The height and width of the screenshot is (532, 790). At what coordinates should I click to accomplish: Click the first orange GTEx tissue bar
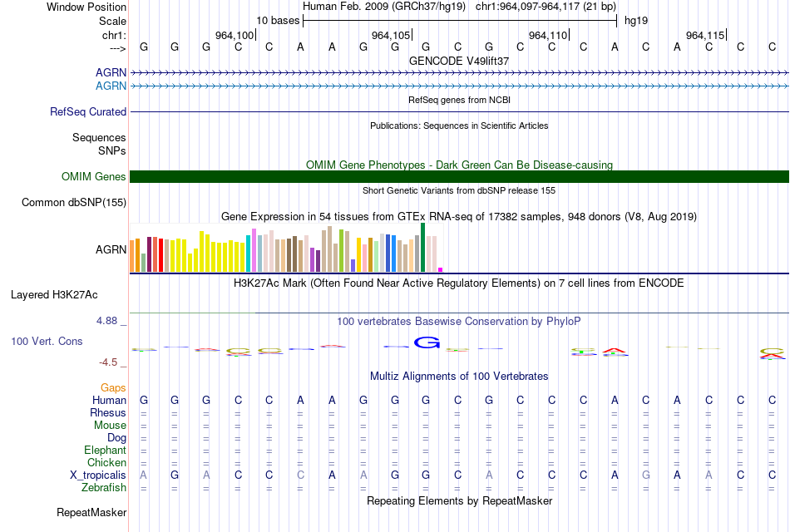click(132, 256)
